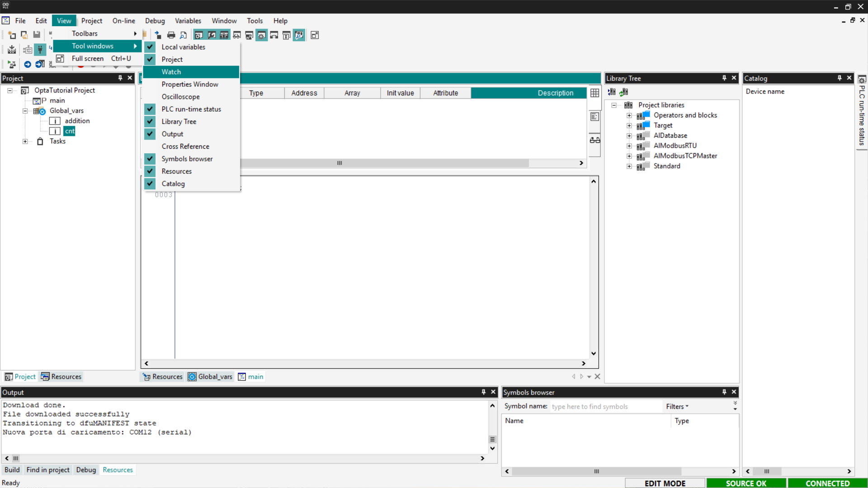
Task: Expand the AlModbusRTU library node
Action: (629, 146)
